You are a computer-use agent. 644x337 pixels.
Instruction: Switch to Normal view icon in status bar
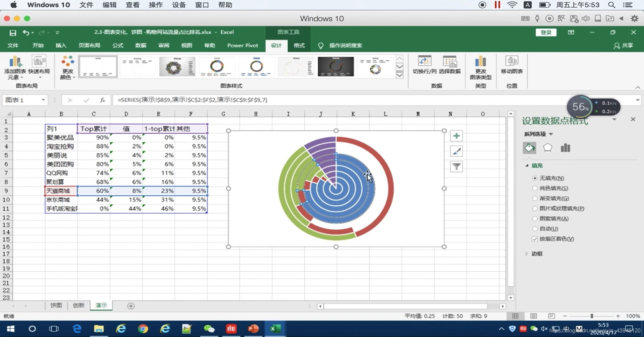pos(515,316)
